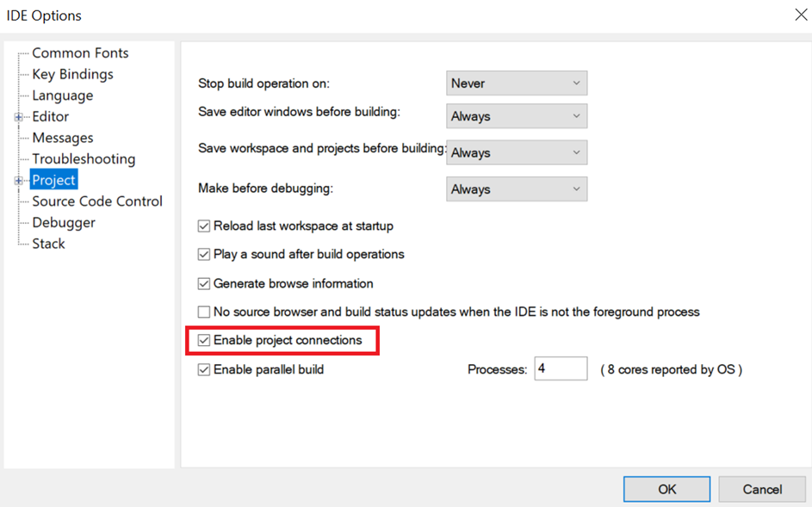Open the Key Bindings category
812x507 pixels.
(x=72, y=74)
